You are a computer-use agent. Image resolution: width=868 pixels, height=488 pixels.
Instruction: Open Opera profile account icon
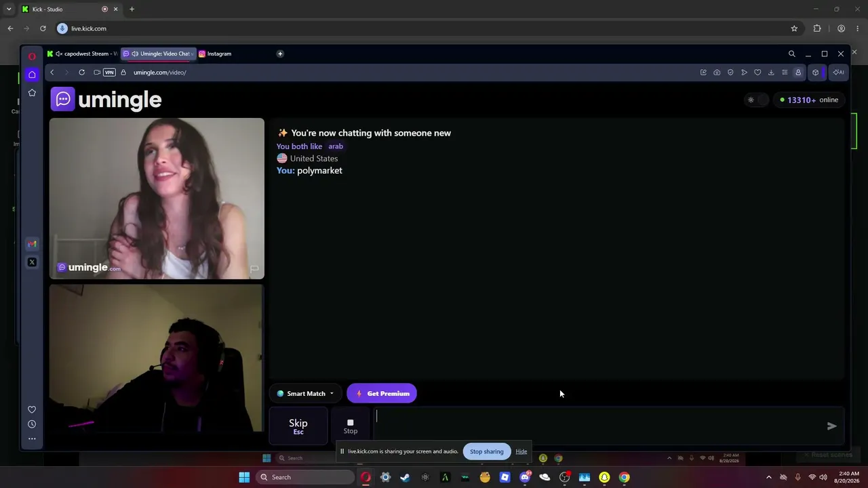point(798,73)
